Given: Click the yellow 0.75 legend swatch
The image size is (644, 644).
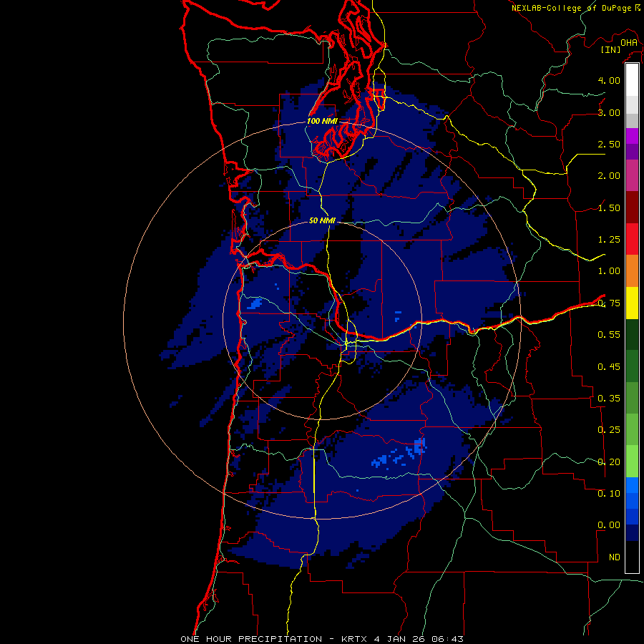Looking at the screenshot, I should pos(632,303).
